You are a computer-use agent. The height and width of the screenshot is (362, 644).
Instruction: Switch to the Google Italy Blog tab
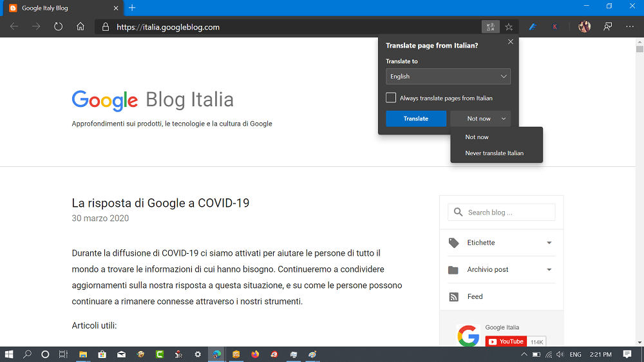click(62, 8)
